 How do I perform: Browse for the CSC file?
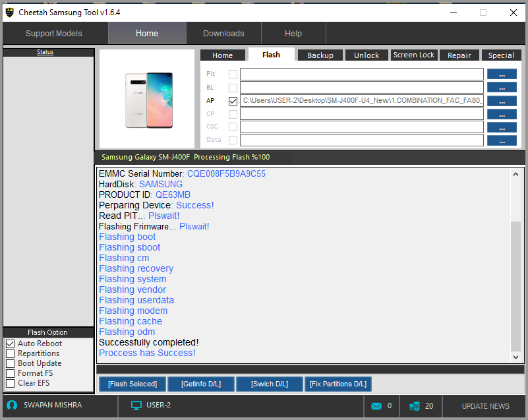point(502,127)
